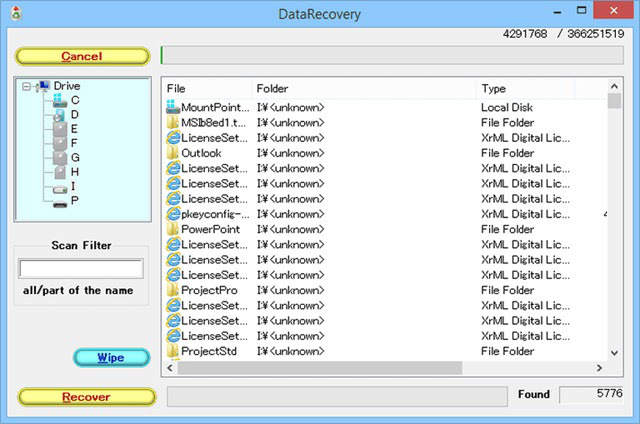Image resolution: width=640 pixels, height=424 pixels.
Task: Click the ProjectPro folder icon
Action: click(x=173, y=290)
